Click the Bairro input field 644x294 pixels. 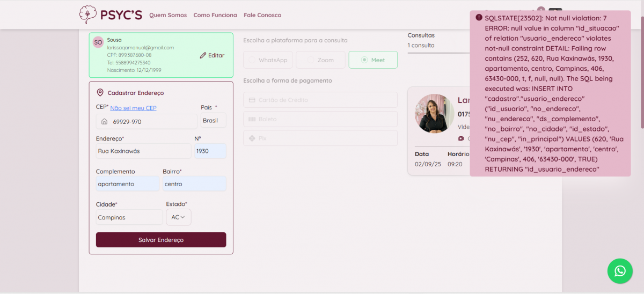tap(194, 184)
